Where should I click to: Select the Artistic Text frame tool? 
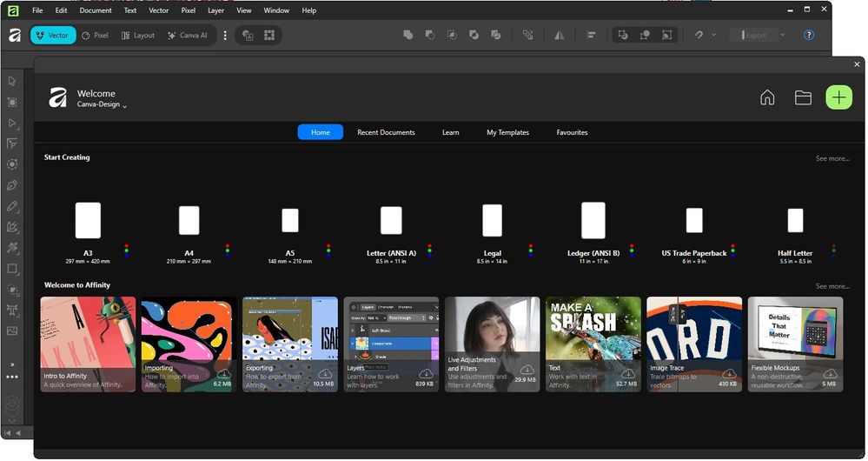12,311
